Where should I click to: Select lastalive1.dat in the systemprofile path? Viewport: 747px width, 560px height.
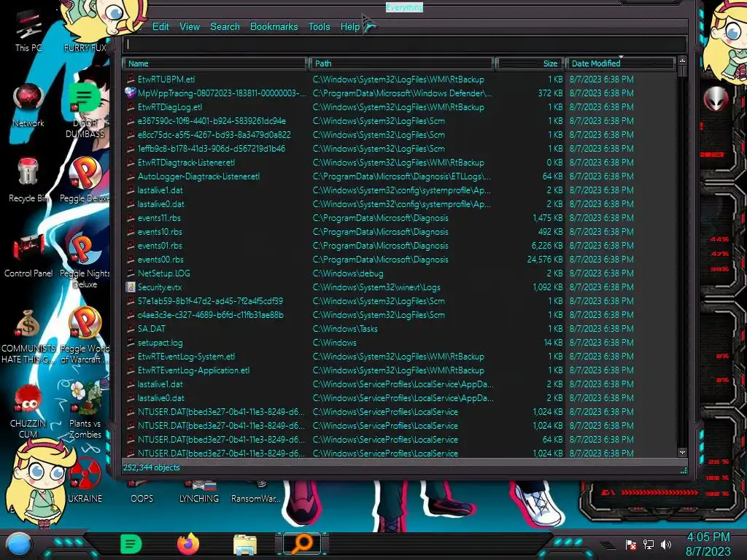(160, 190)
